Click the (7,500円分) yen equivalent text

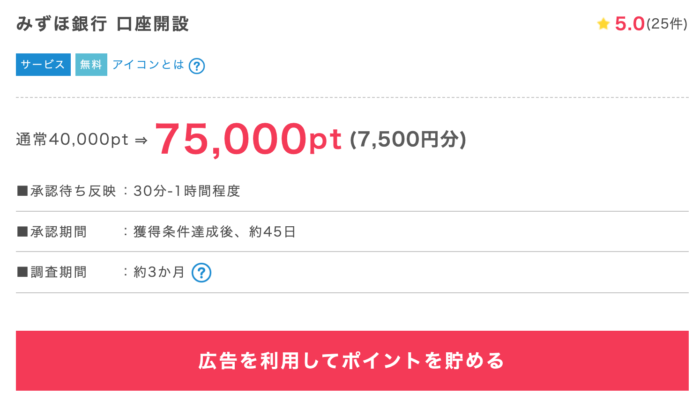pyautogui.click(x=407, y=141)
